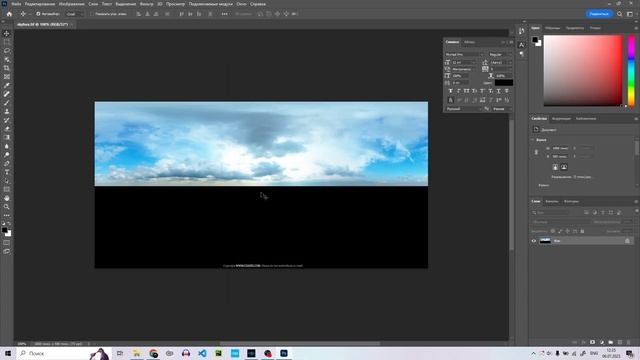Open collapsed Paragraph panel icon
The width and height of the screenshot is (640, 360).
coord(522,54)
